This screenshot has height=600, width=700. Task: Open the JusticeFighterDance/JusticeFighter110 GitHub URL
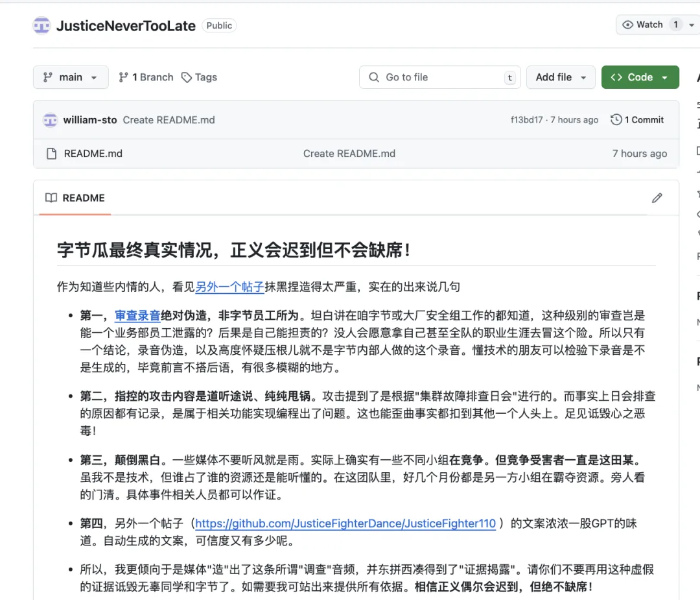tap(345, 523)
